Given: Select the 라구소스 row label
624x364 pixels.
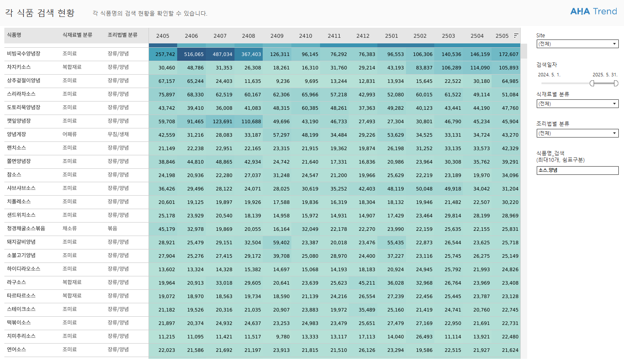Looking at the screenshot, I should point(17,282).
